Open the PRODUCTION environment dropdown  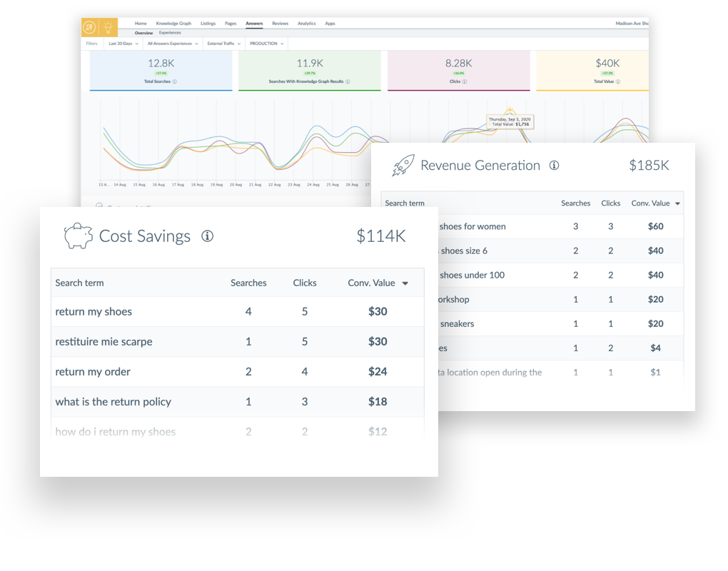[x=266, y=44]
